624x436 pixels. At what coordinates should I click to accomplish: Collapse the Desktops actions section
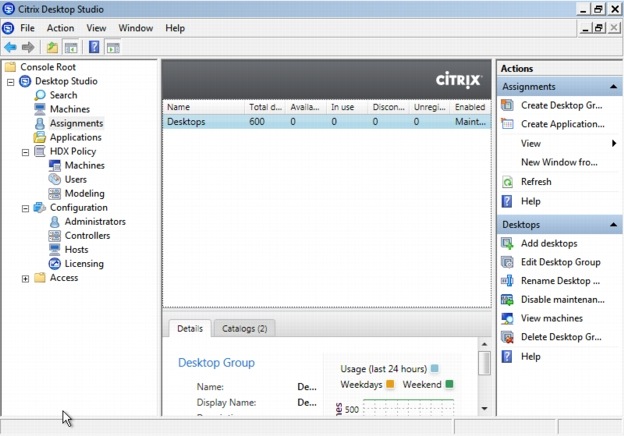613,225
